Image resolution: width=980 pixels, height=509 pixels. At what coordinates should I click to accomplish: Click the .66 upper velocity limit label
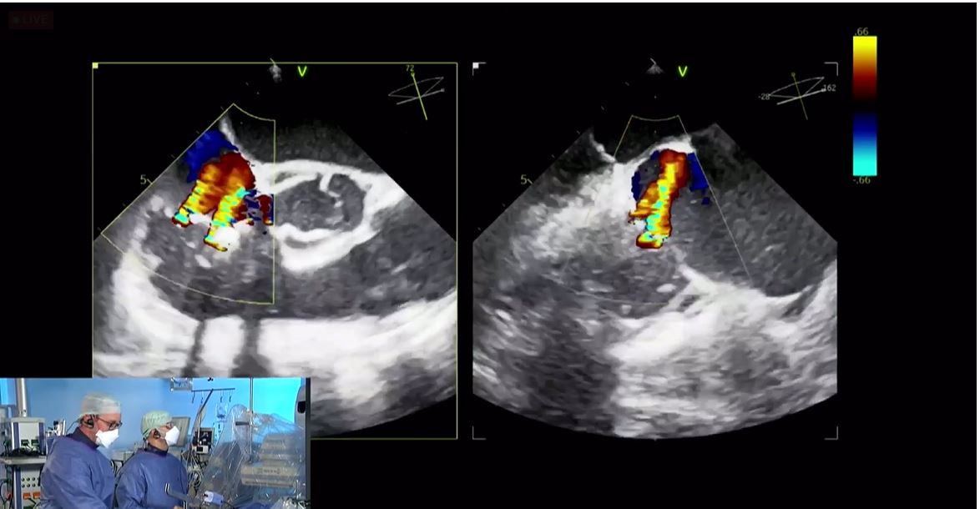click(861, 31)
